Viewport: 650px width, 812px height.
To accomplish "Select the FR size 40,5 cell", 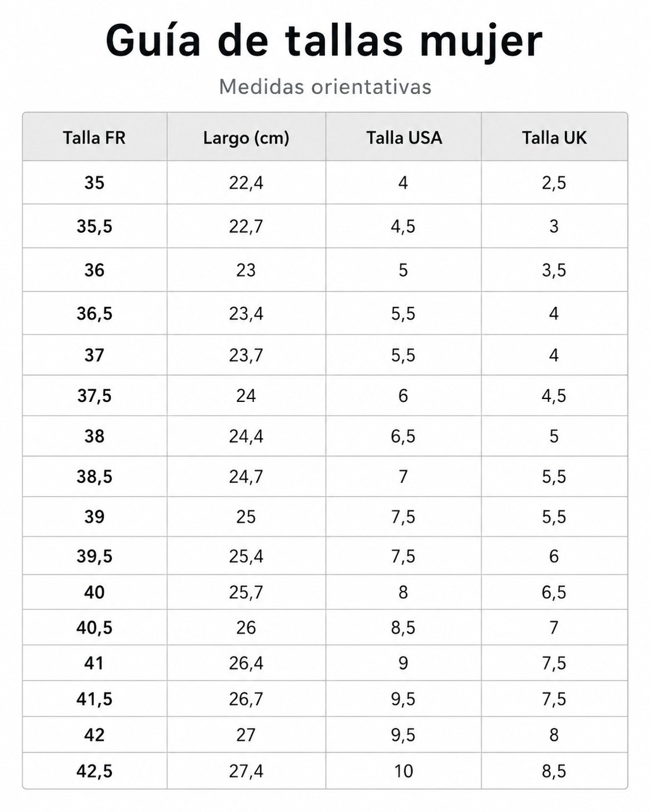I will [94, 628].
